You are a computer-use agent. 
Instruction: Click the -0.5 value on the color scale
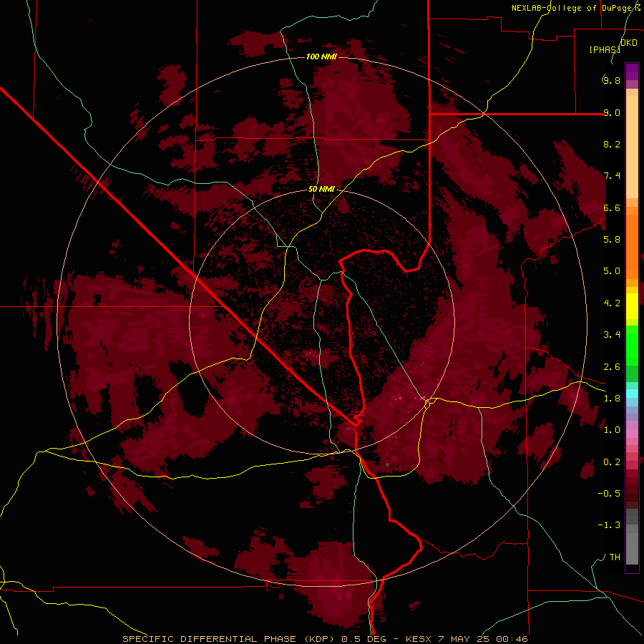[x=609, y=494]
